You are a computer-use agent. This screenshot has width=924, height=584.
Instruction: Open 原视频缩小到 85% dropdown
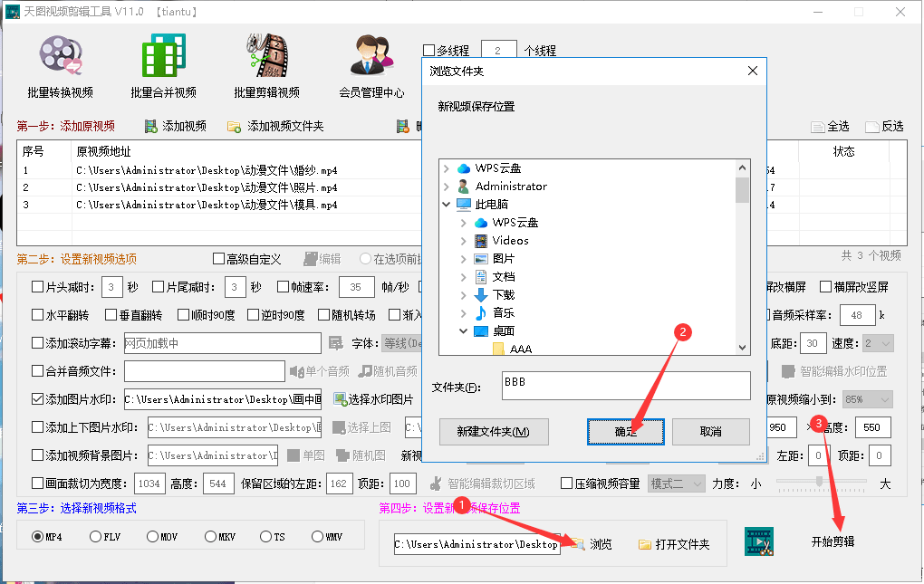click(x=868, y=399)
